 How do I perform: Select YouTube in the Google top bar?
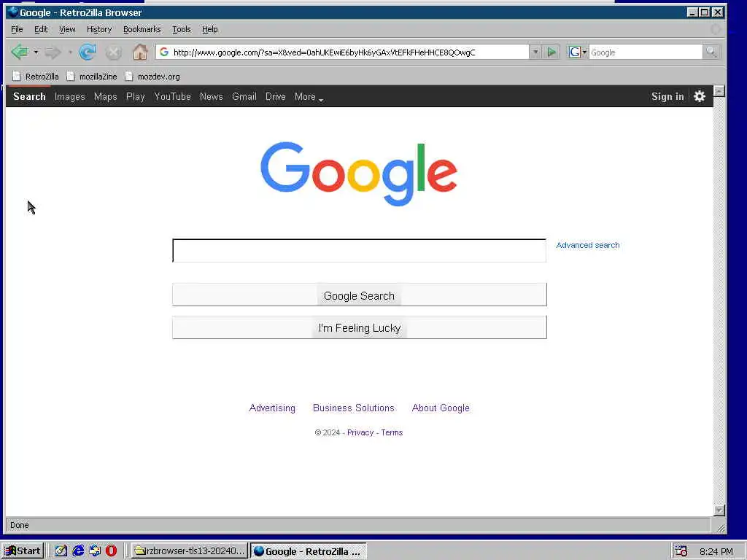(x=172, y=96)
